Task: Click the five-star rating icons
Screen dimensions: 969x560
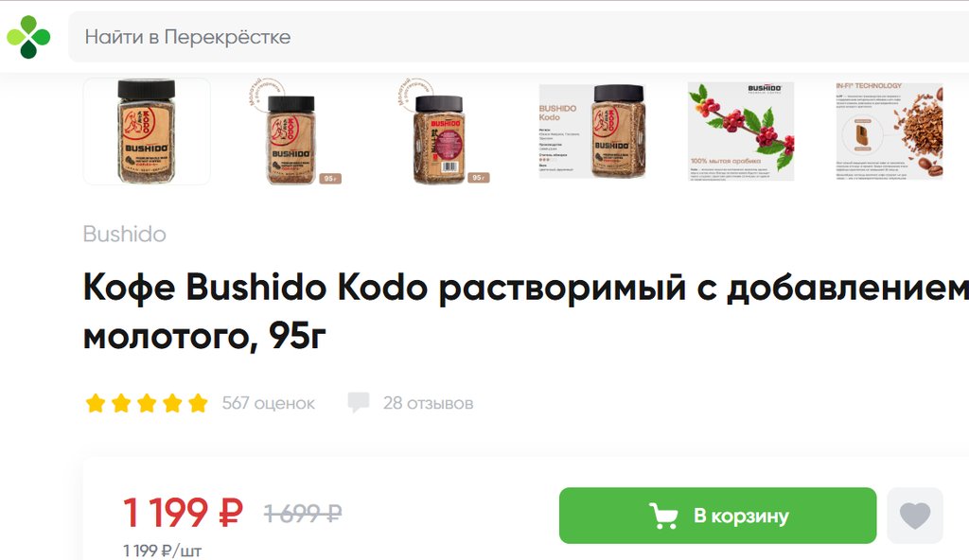Action: (x=147, y=403)
